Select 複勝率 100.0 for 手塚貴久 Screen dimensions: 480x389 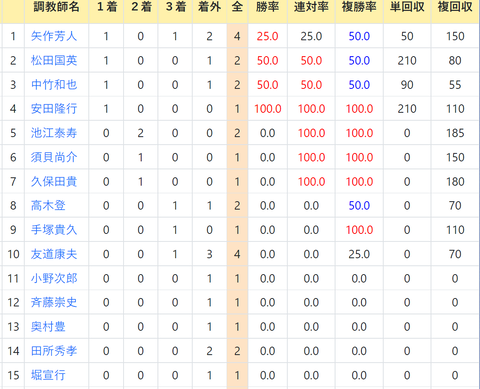pyautogui.click(x=359, y=230)
